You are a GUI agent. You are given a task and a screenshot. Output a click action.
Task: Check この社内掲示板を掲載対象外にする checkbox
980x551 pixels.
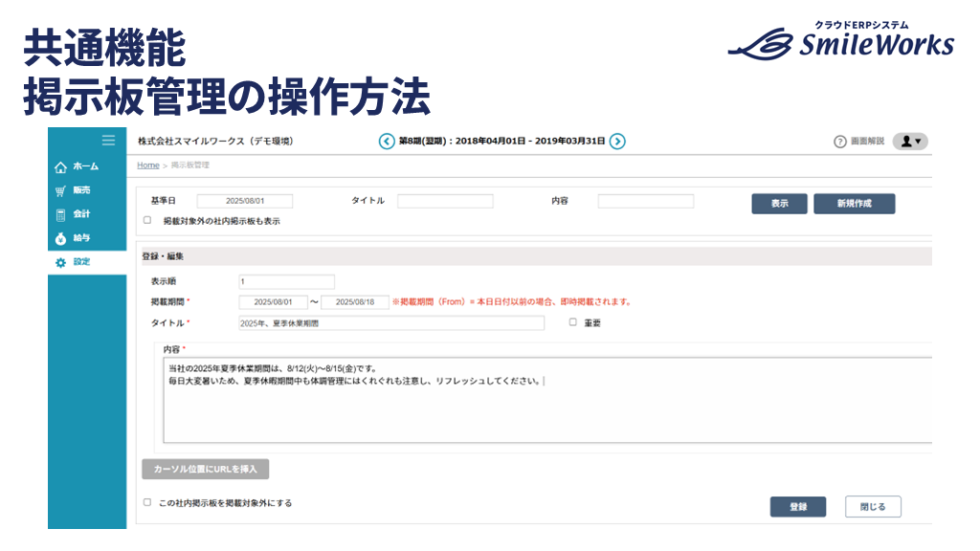pyautogui.click(x=147, y=501)
